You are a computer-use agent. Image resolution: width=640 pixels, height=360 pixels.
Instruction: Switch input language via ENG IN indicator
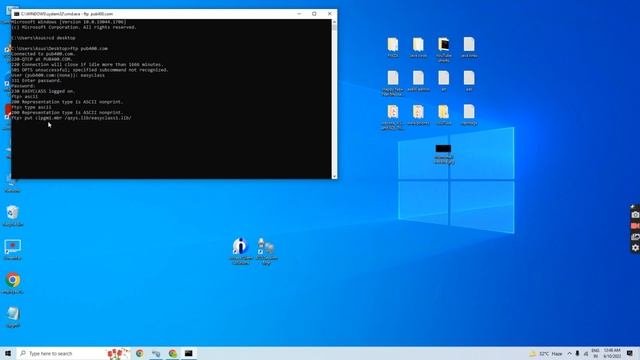[595, 353]
